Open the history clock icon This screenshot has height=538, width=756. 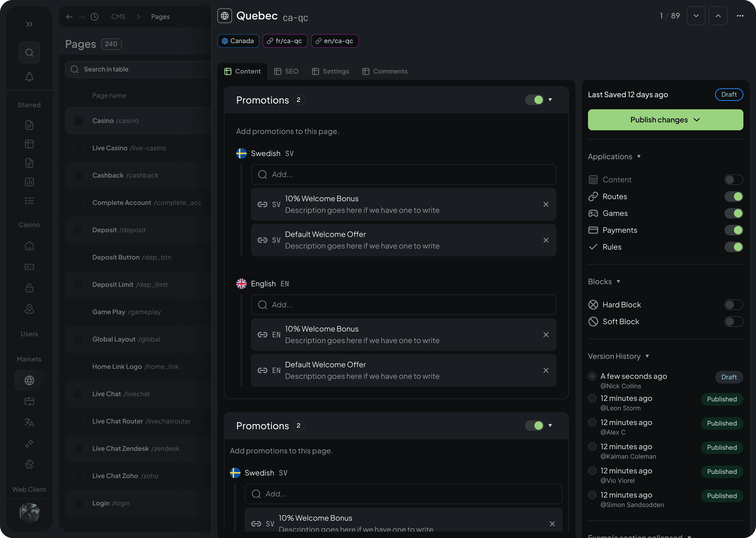tap(94, 17)
